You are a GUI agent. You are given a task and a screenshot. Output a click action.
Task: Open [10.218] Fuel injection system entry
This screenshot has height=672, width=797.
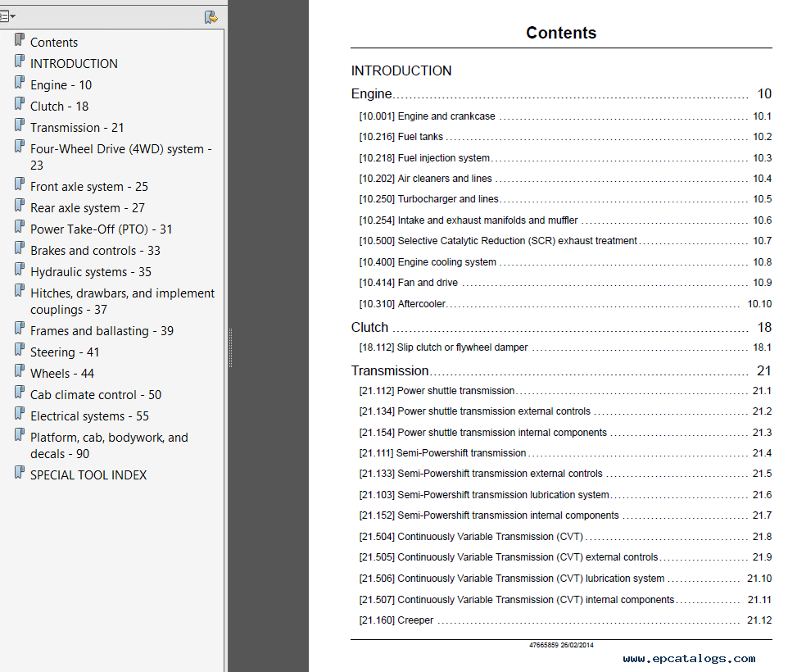[x=565, y=158]
